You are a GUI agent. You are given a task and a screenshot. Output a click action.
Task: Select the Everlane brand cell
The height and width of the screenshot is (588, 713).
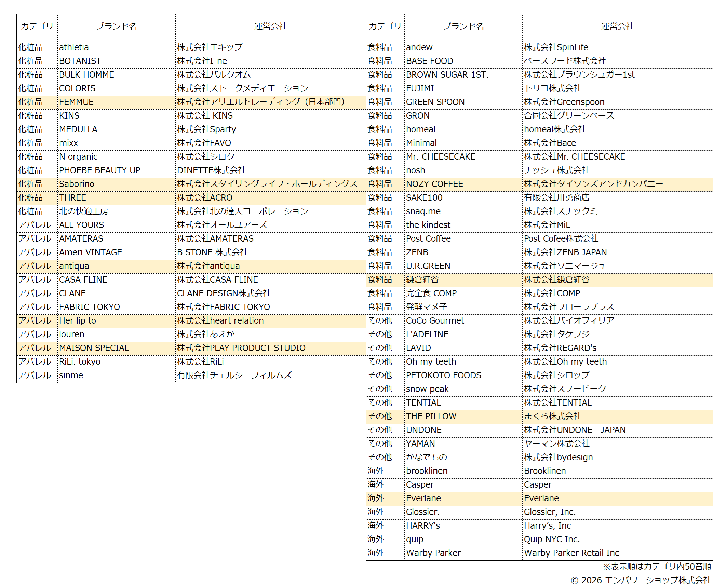pyautogui.click(x=423, y=498)
